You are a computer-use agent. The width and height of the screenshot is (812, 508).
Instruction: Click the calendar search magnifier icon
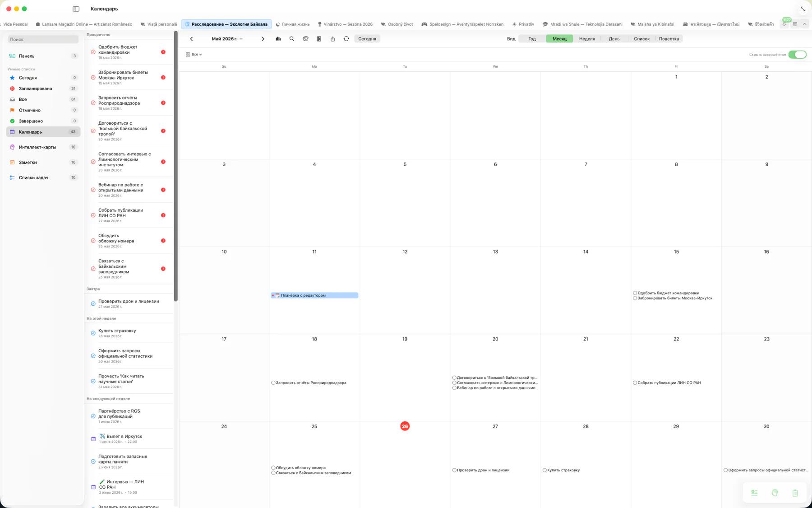[x=292, y=39]
